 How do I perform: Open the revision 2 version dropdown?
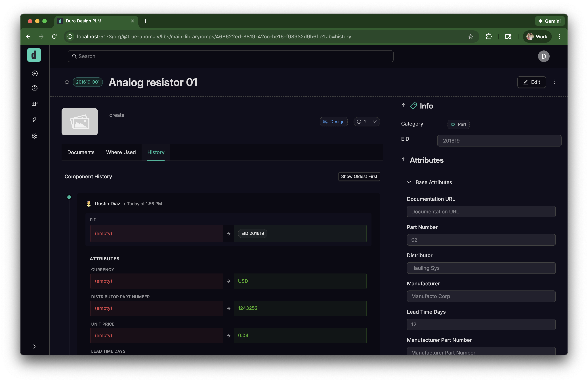pos(367,122)
